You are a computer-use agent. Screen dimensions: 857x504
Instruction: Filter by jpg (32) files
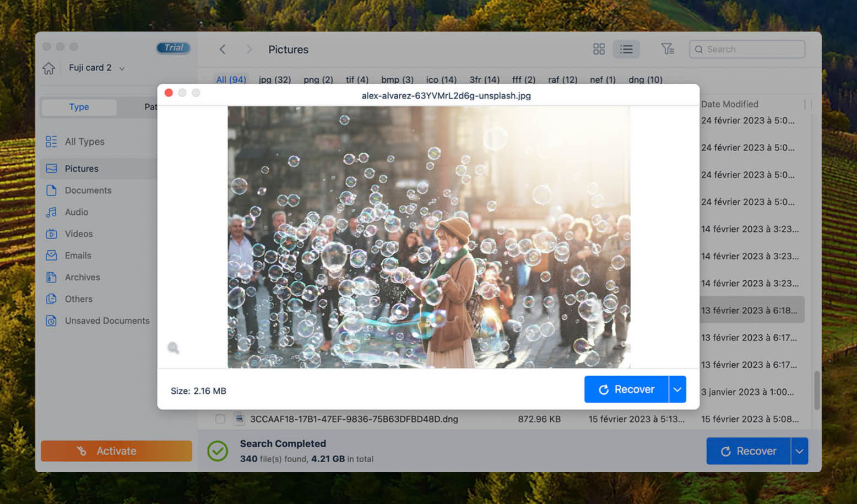275,80
